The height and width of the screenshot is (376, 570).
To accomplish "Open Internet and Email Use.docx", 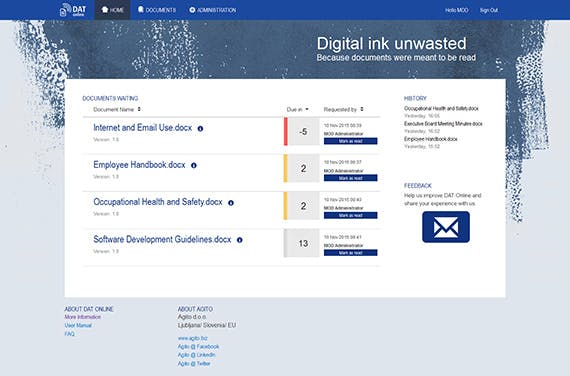I will (x=142, y=128).
